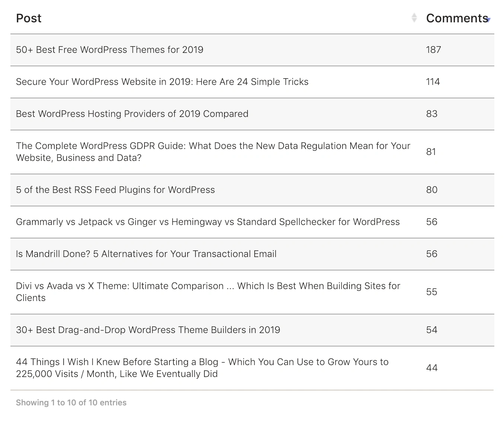Click the 114 comments count cell
The height and width of the screenshot is (421, 504).
(433, 82)
